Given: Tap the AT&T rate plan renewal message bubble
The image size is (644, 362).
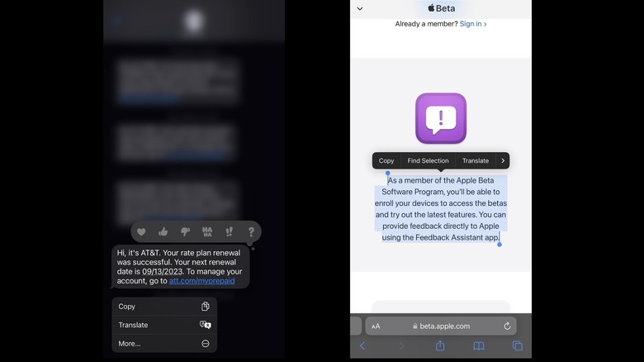Looking at the screenshot, I should pos(180,267).
